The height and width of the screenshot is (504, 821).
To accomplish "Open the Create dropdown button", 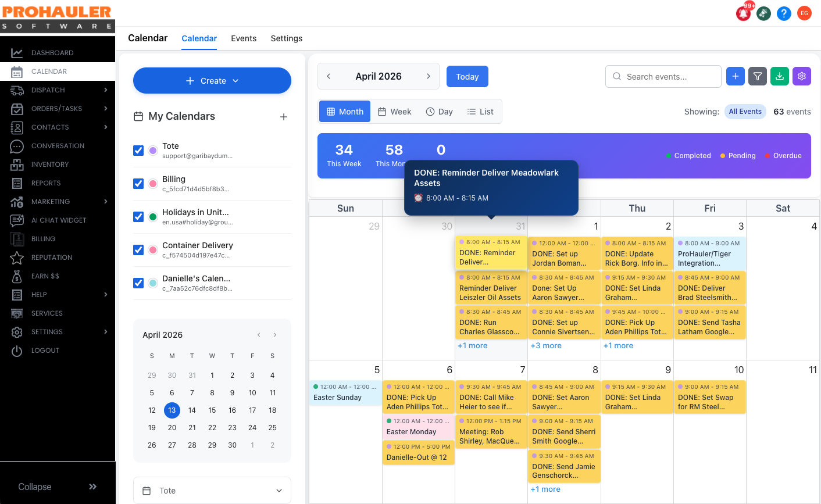I will [212, 80].
